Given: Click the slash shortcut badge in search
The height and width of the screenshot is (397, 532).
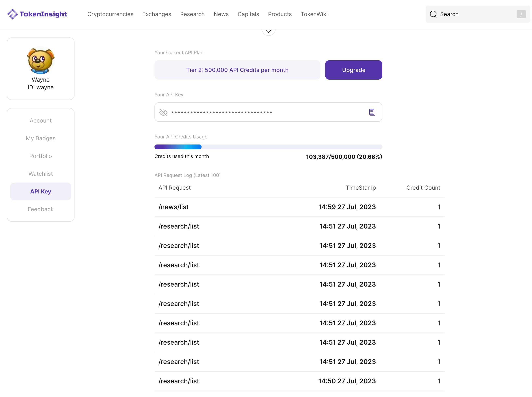Looking at the screenshot, I should 521,14.
